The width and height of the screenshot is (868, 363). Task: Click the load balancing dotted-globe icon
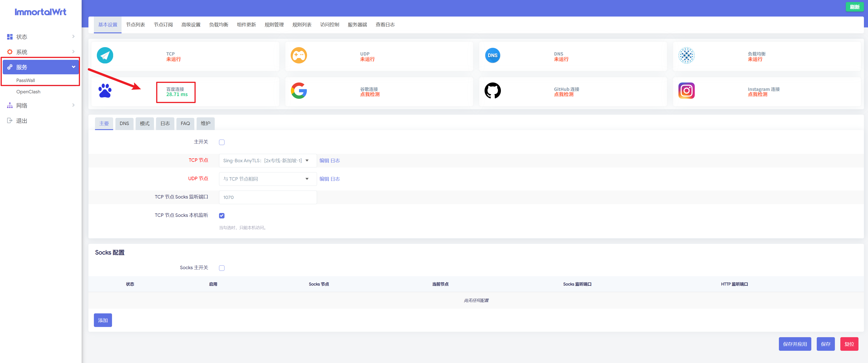686,56
